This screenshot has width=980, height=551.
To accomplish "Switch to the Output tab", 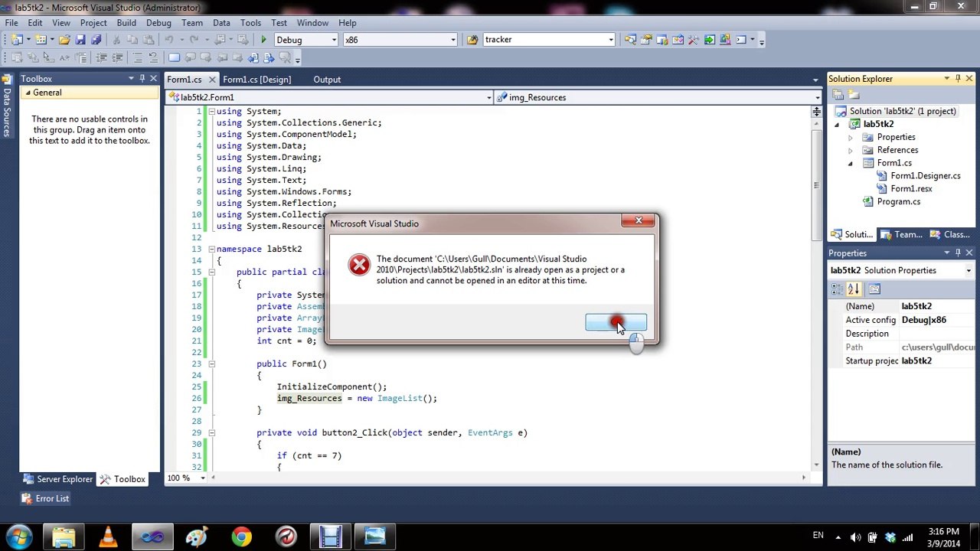I will coord(327,80).
